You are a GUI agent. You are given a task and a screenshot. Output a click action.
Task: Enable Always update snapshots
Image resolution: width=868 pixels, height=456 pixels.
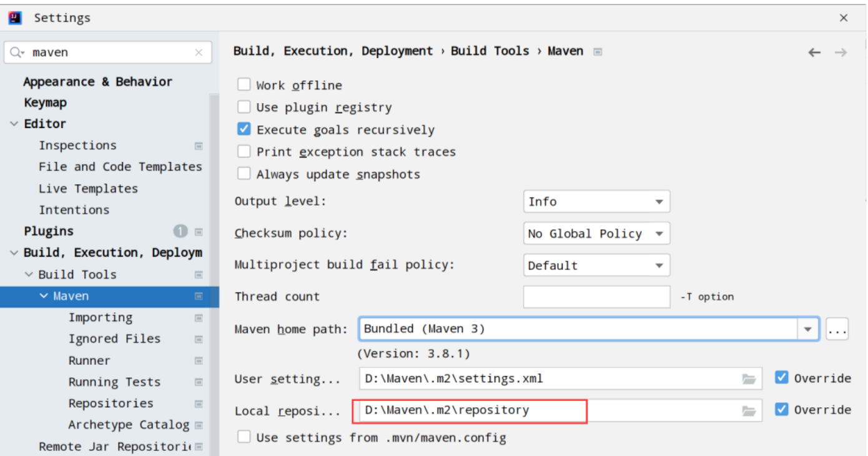coord(244,174)
